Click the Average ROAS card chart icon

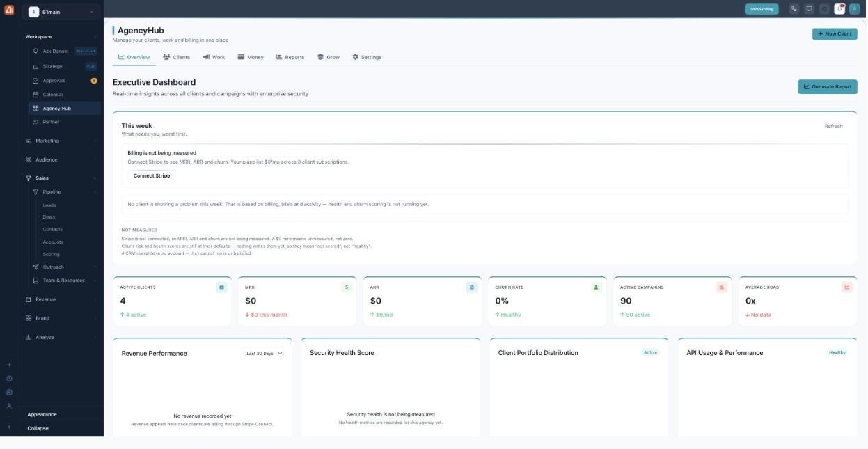(847, 287)
